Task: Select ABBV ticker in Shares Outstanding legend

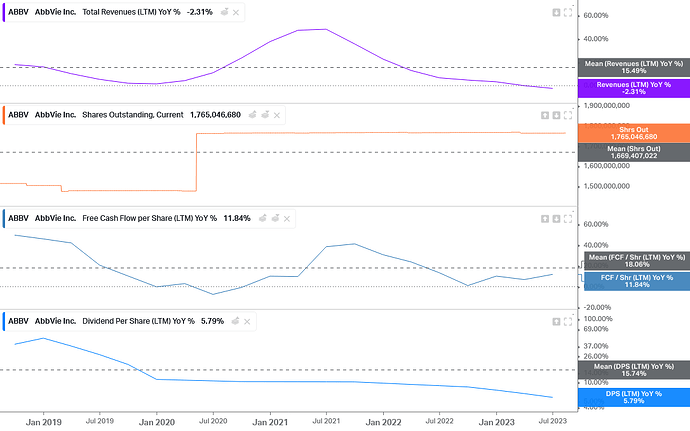Action: pos(18,115)
